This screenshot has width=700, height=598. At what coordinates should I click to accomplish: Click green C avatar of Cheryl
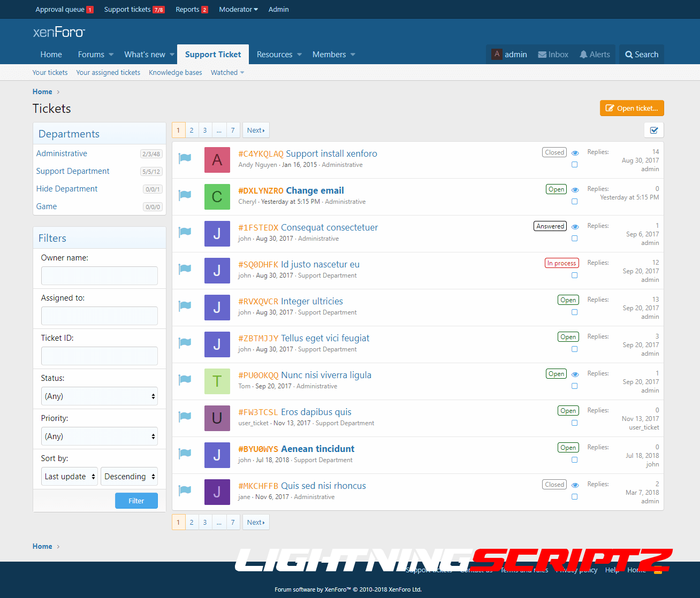click(217, 197)
